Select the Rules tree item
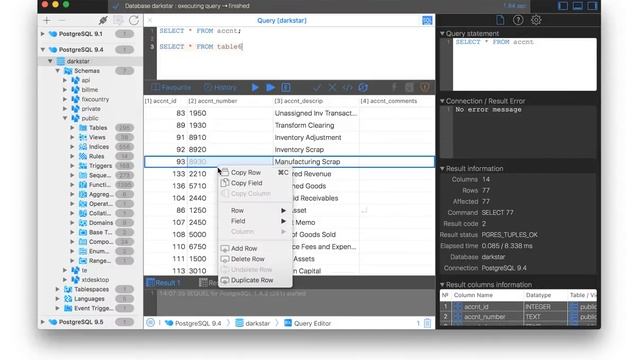 click(x=96, y=156)
